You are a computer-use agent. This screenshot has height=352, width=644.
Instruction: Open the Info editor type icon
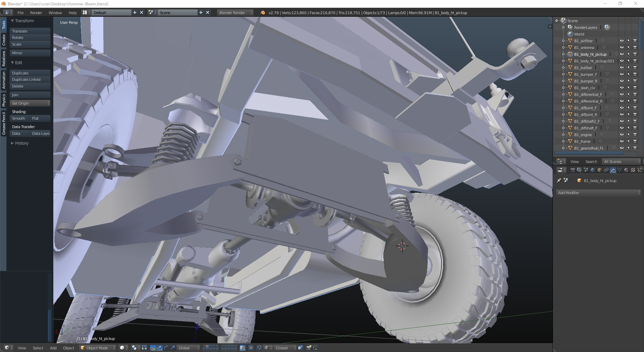coord(8,12)
